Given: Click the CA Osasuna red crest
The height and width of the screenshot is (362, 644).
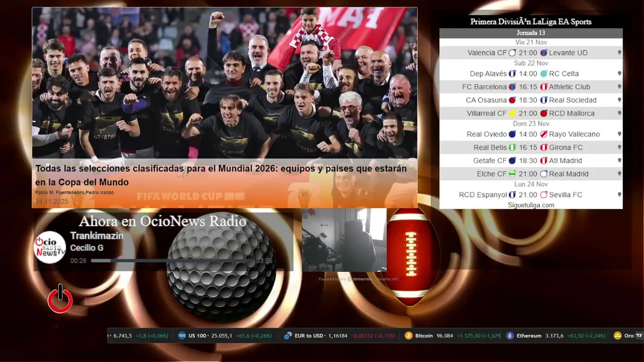Looking at the screenshot, I should [512, 100].
